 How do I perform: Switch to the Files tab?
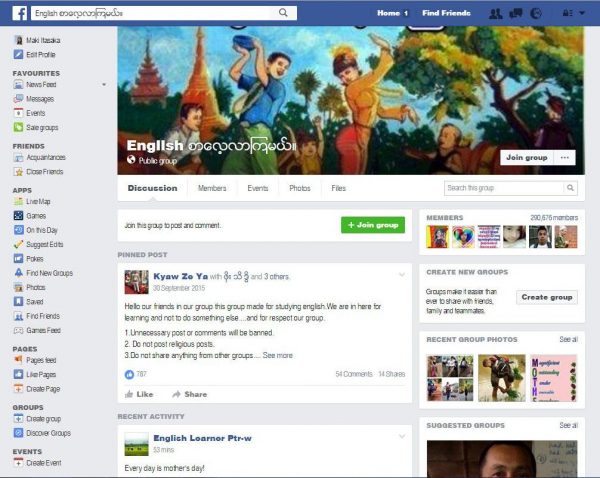(x=338, y=188)
